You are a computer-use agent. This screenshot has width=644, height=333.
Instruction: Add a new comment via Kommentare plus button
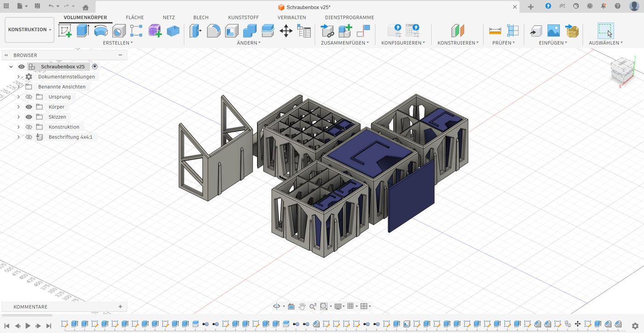[120, 306]
